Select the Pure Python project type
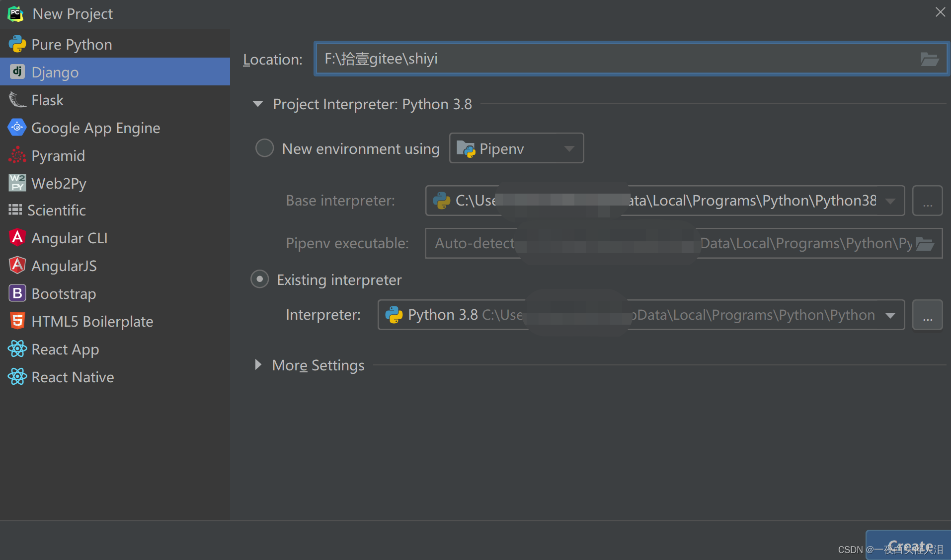Viewport: 951px width, 560px height. [115, 44]
